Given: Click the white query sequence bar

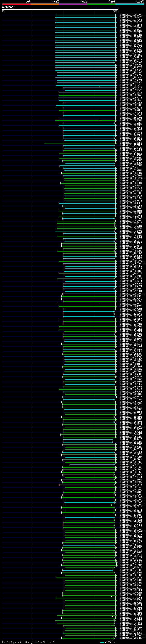Looking at the screenshot, I should pyautogui.click(x=60, y=9).
